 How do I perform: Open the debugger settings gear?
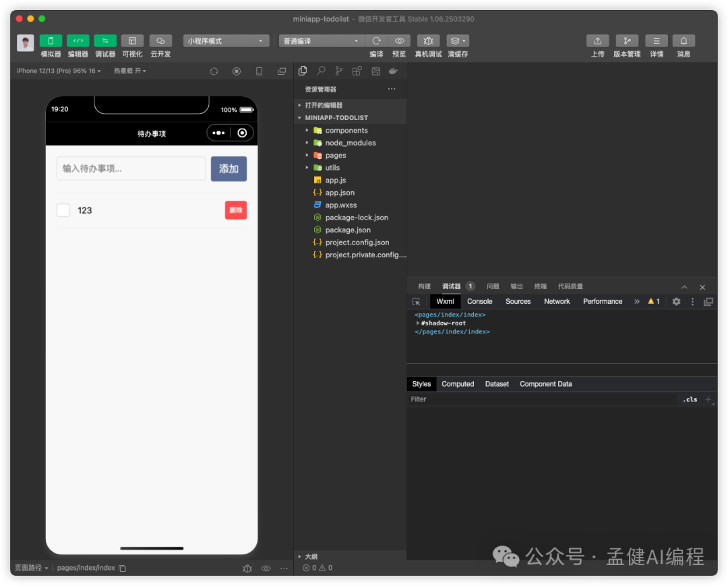[x=677, y=302]
